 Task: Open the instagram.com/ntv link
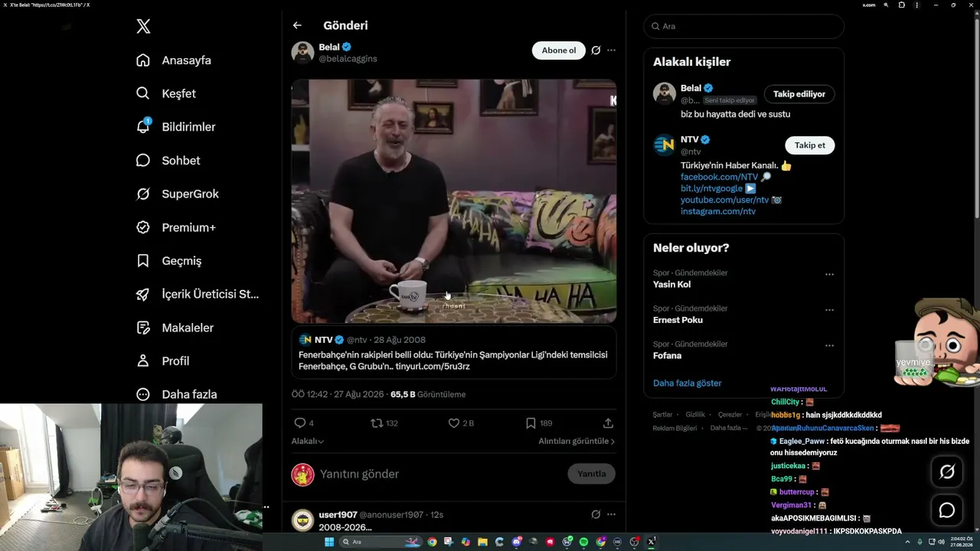(x=718, y=211)
